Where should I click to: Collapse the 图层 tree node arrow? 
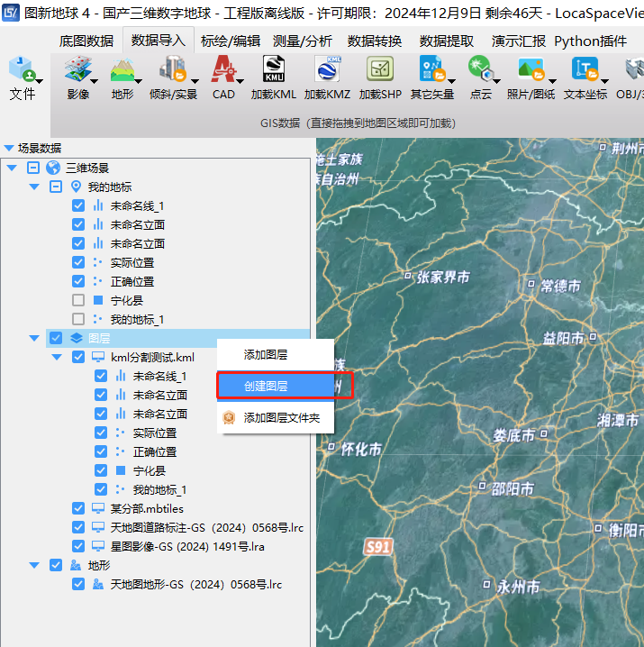click(34, 338)
